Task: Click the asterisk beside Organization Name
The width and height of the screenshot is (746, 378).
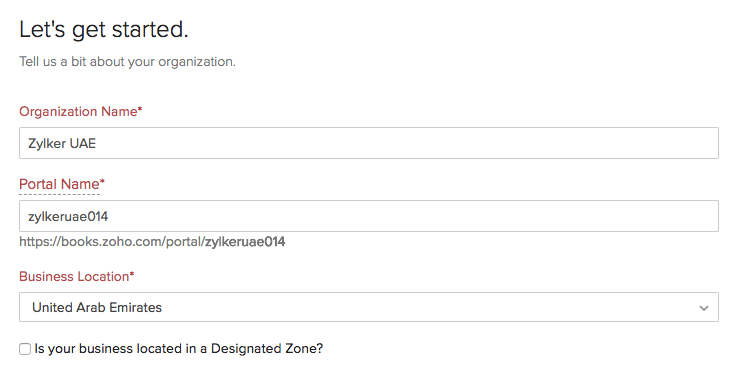Action: (140, 109)
